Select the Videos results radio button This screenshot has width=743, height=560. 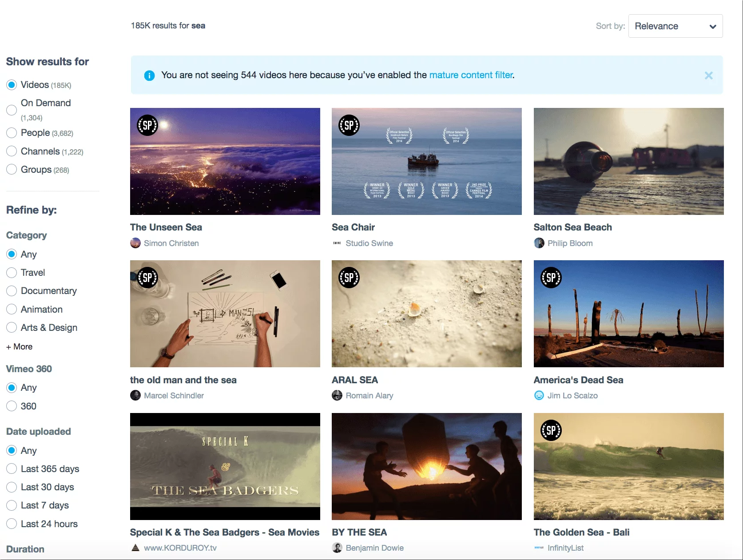tap(12, 85)
